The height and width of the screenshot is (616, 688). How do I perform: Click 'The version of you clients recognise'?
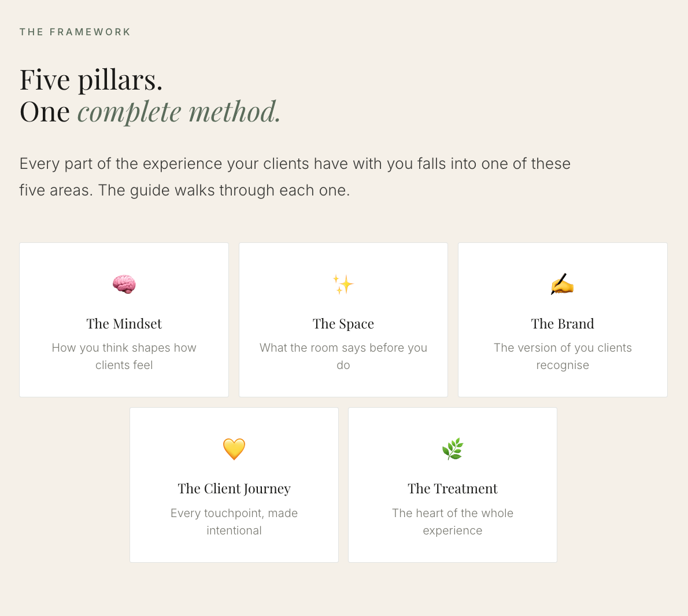[563, 356]
